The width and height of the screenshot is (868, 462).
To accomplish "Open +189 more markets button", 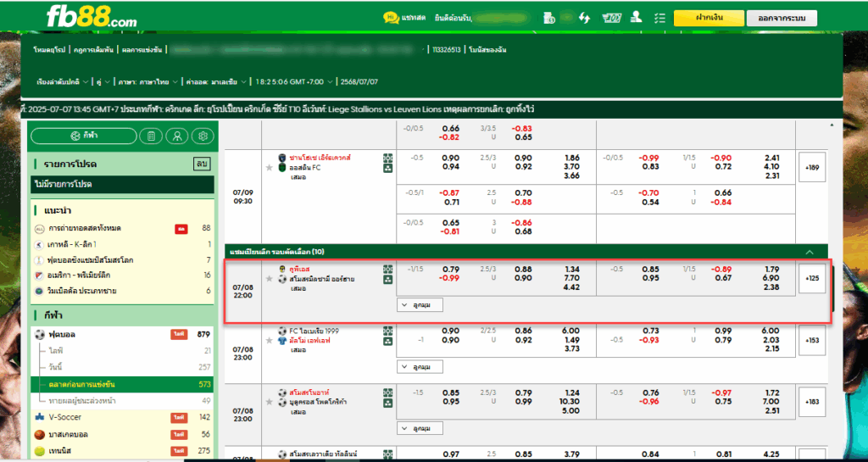I will (812, 167).
